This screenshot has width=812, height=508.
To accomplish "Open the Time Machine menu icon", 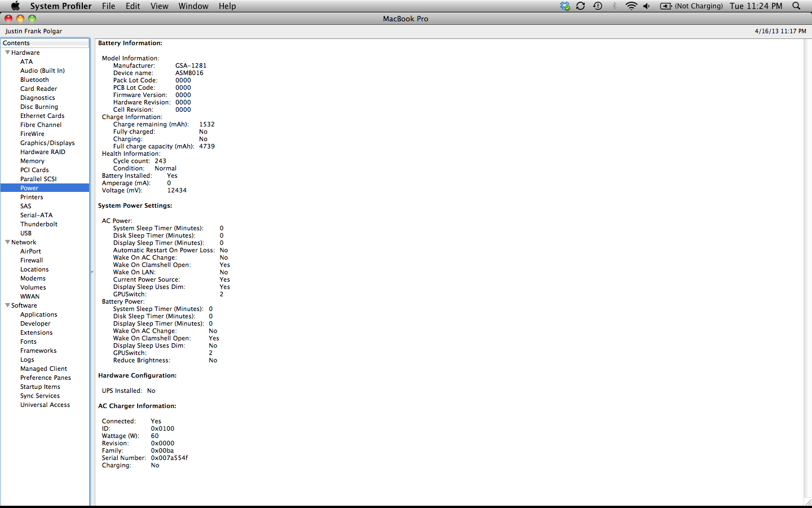I will point(598,6).
